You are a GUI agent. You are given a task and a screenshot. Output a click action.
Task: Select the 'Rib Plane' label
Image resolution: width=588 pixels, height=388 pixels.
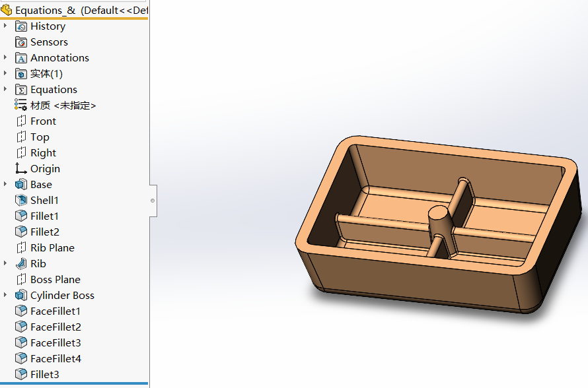click(52, 248)
